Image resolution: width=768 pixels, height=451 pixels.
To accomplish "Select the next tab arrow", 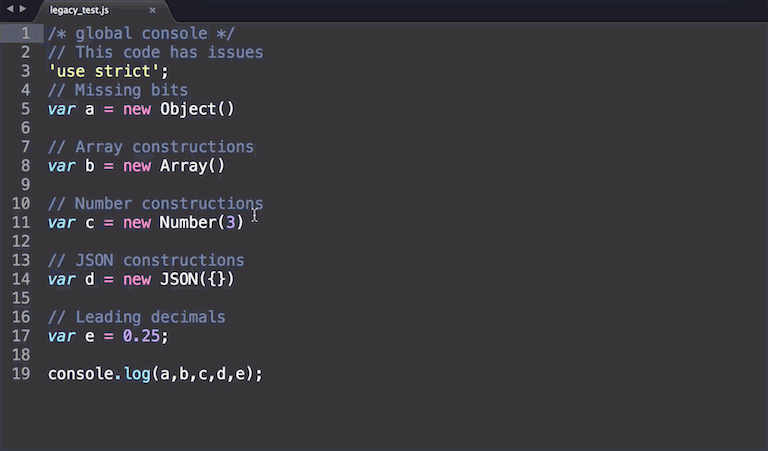I will tap(23, 9).
